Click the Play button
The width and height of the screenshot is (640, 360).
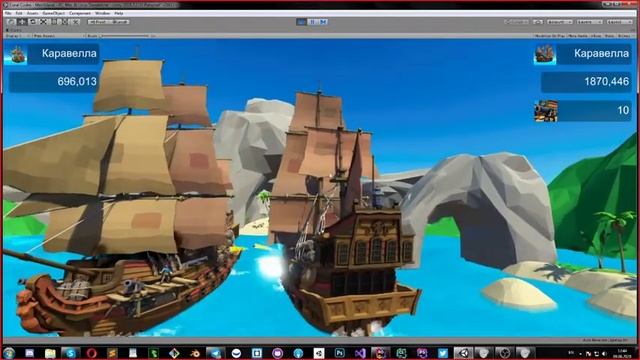point(301,22)
